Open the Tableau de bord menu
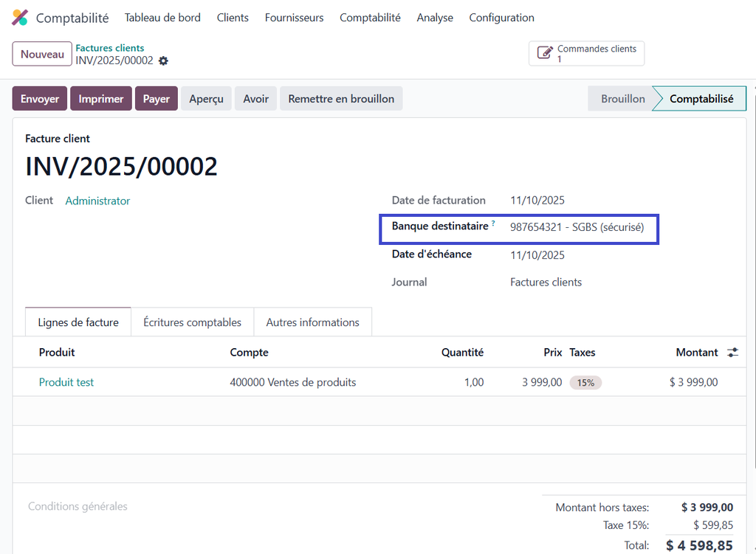The height and width of the screenshot is (554, 756). [x=162, y=18]
